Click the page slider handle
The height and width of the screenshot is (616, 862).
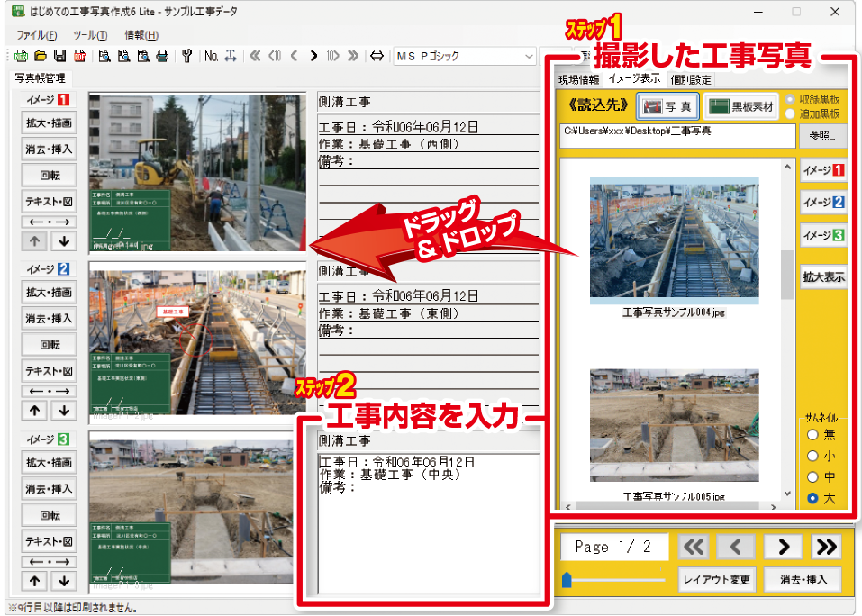(x=567, y=580)
